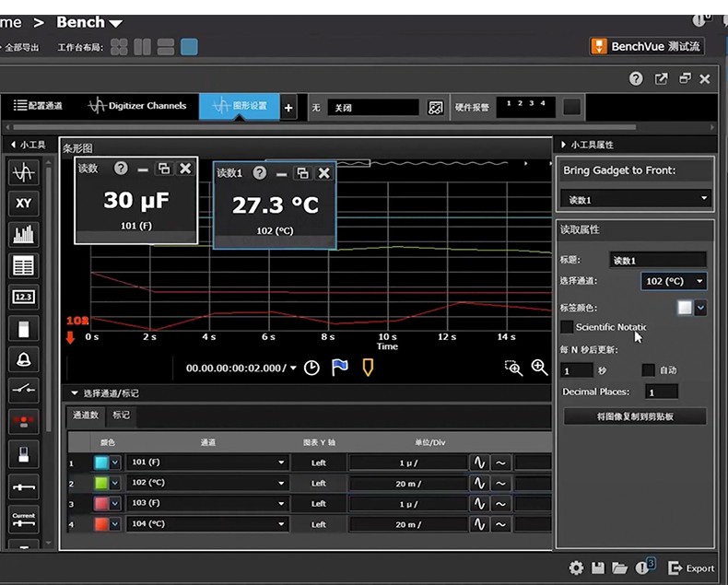Click the zoom in magnifier icon
This screenshot has height=585, width=728.
point(540,368)
